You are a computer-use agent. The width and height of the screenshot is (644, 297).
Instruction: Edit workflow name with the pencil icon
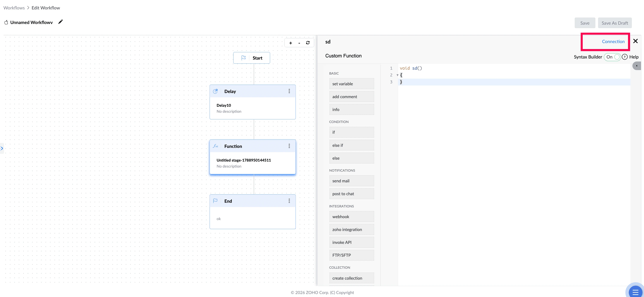[60, 22]
